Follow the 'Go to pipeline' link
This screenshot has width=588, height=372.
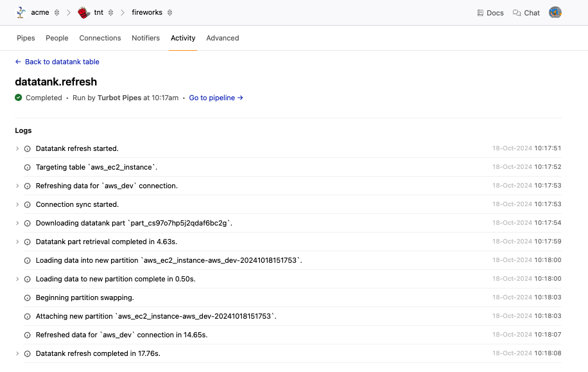tap(216, 98)
